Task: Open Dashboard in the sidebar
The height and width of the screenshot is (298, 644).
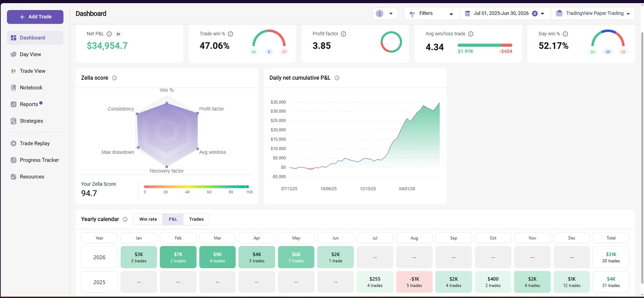Action: pos(35,38)
